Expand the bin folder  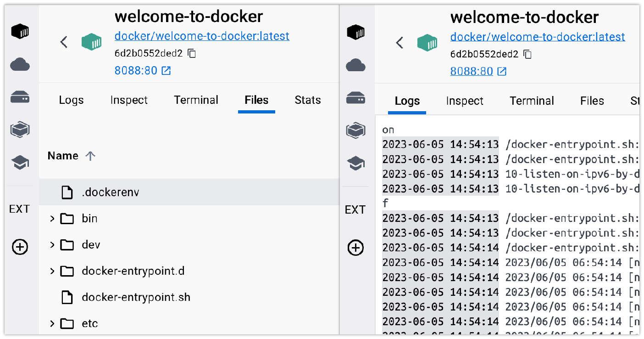pos(52,219)
